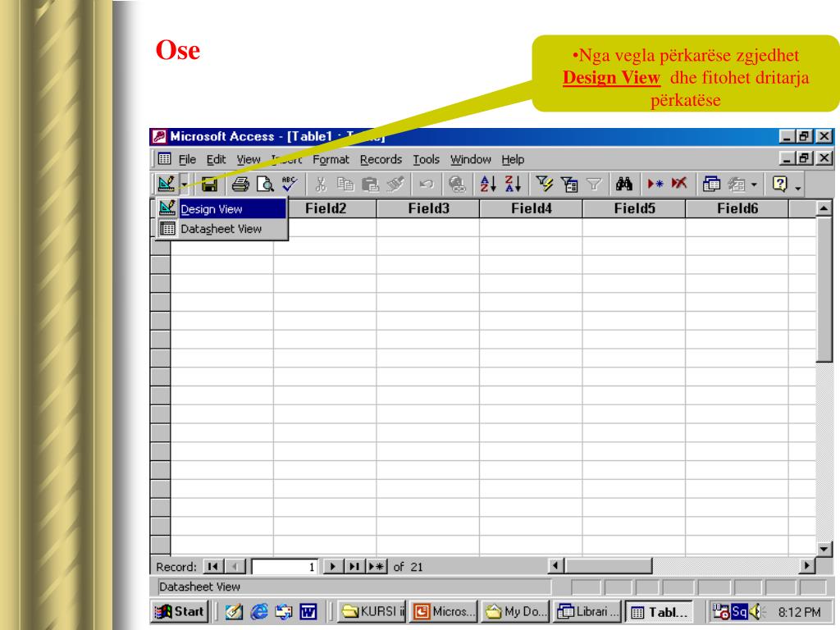
Task: Open the View button dropdown arrow
Action: pyautogui.click(x=184, y=185)
